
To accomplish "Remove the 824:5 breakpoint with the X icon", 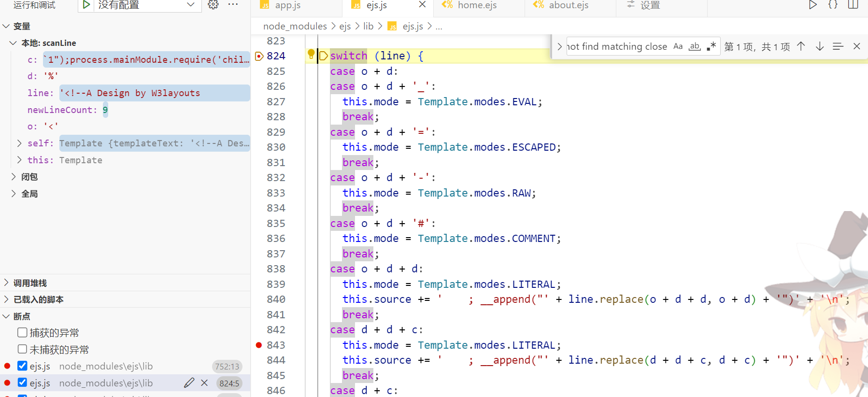I will pyautogui.click(x=204, y=383).
